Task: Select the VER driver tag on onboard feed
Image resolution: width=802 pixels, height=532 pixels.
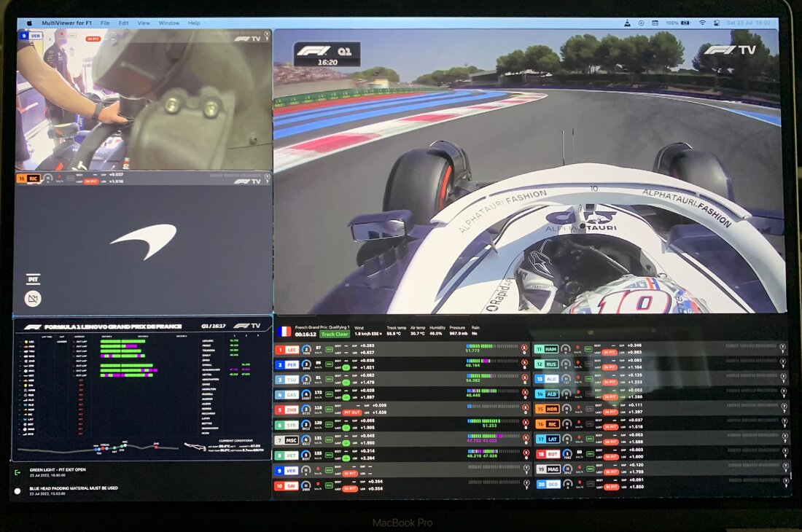Action: (34, 35)
